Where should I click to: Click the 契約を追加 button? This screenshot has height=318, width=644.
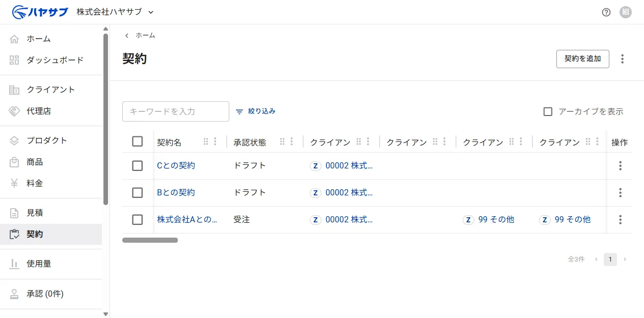click(x=583, y=59)
